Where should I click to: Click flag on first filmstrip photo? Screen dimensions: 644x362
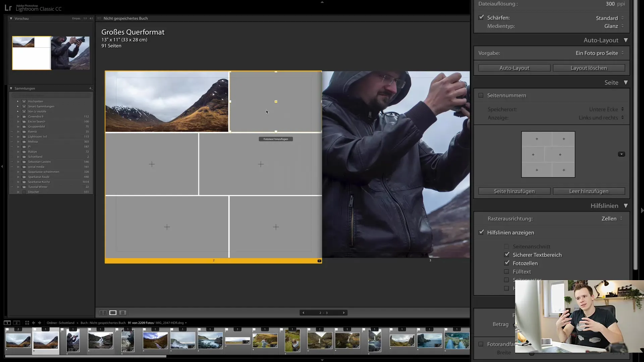point(7,330)
